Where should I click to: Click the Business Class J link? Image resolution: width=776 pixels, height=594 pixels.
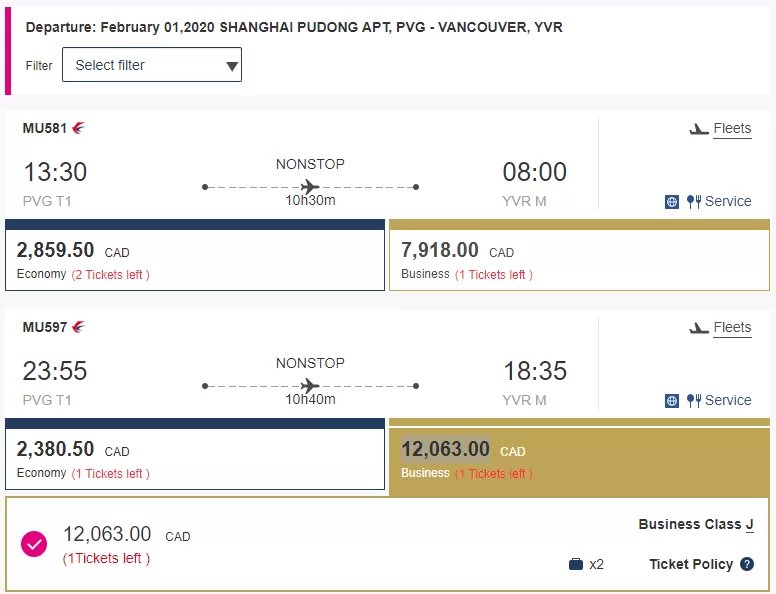click(696, 525)
